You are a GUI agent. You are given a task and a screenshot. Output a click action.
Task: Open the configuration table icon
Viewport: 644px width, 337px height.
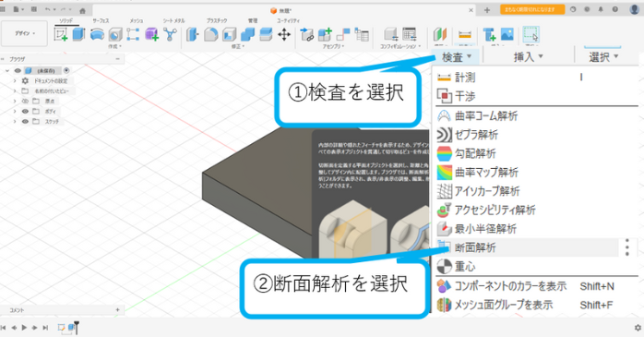click(409, 34)
